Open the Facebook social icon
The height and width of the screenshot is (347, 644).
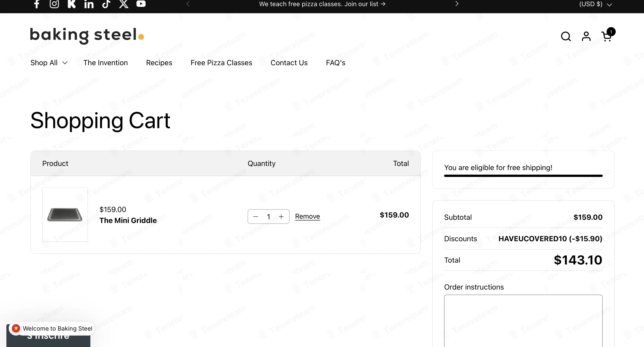pos(37,4)
